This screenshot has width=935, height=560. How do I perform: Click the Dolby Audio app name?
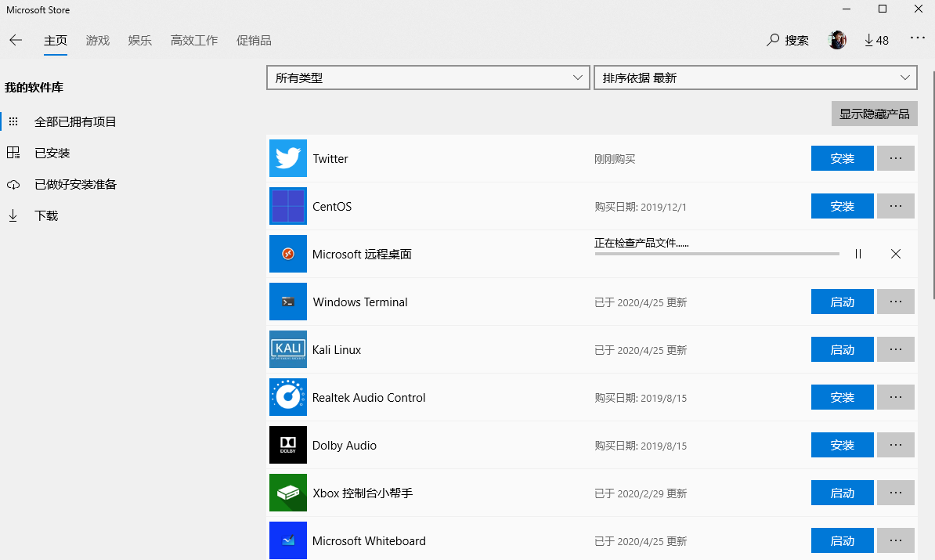coord(345,445)
